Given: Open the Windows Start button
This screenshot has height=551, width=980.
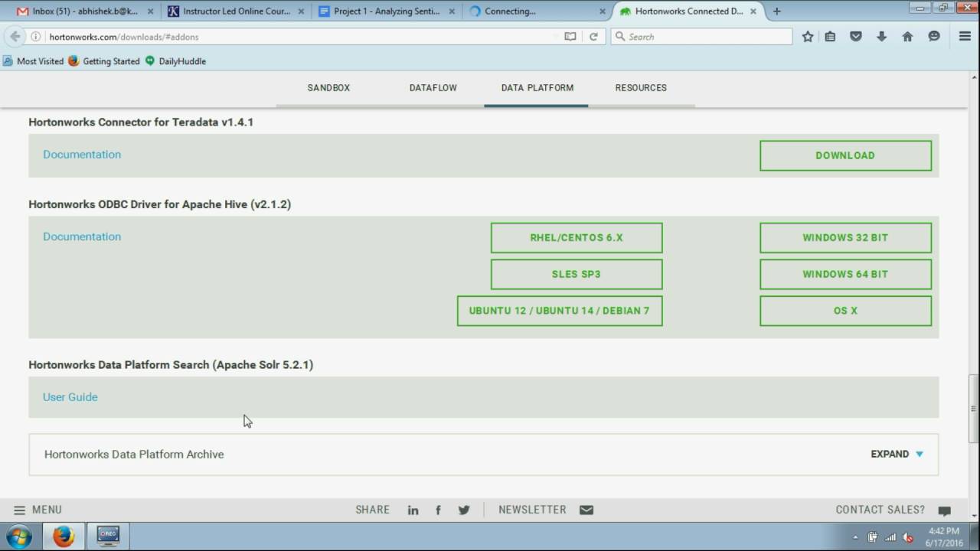Looking at the screenshot, I should (x=18, y=536).
